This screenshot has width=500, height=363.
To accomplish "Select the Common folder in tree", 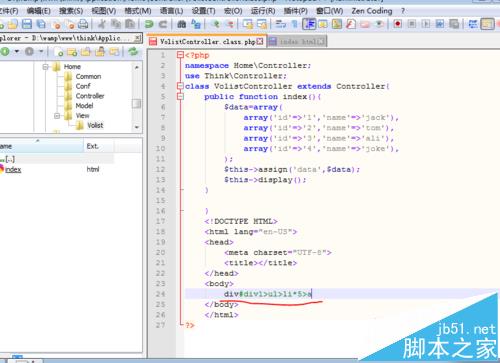I will tap(88, 76).
